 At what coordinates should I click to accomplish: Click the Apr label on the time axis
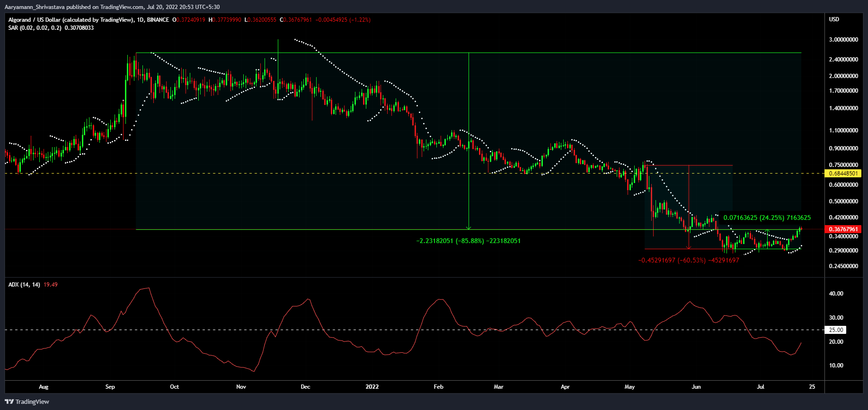[565, 387]
